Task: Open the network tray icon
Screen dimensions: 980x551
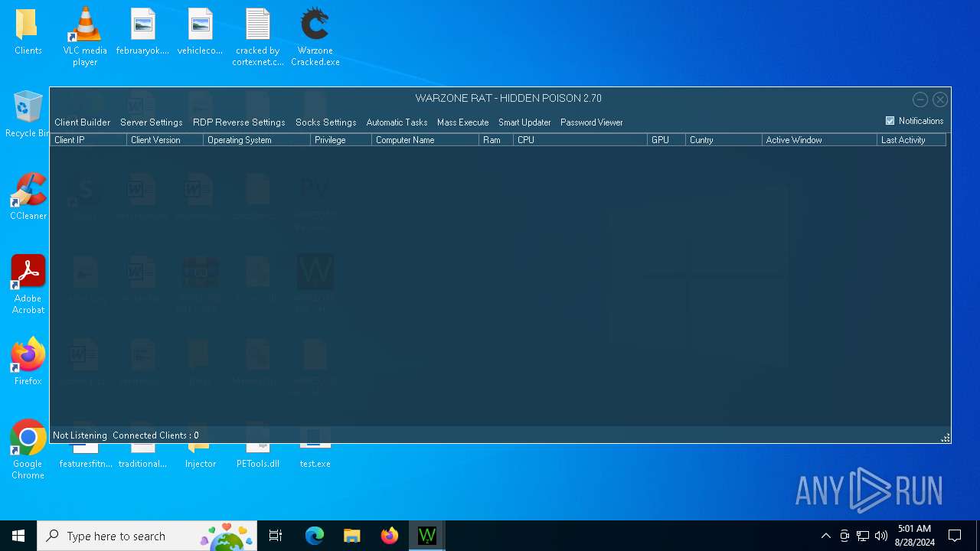Action: (x=863, y=536)
